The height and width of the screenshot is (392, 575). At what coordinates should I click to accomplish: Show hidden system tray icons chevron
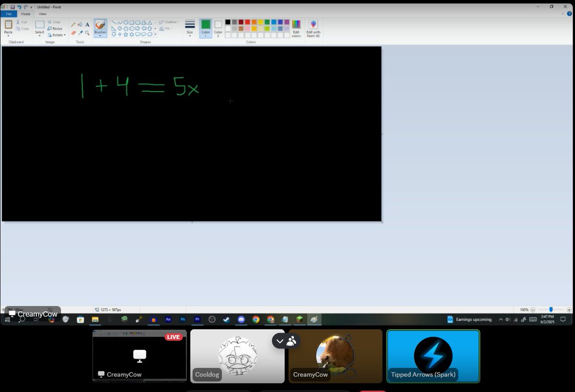pyautogui.click(x=501, y=319)
